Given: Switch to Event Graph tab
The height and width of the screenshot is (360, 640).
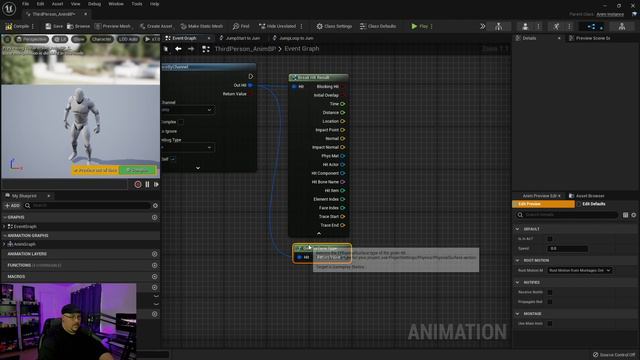Looking at the screenshot, I should pyautogui.click(x=184, y=38).
